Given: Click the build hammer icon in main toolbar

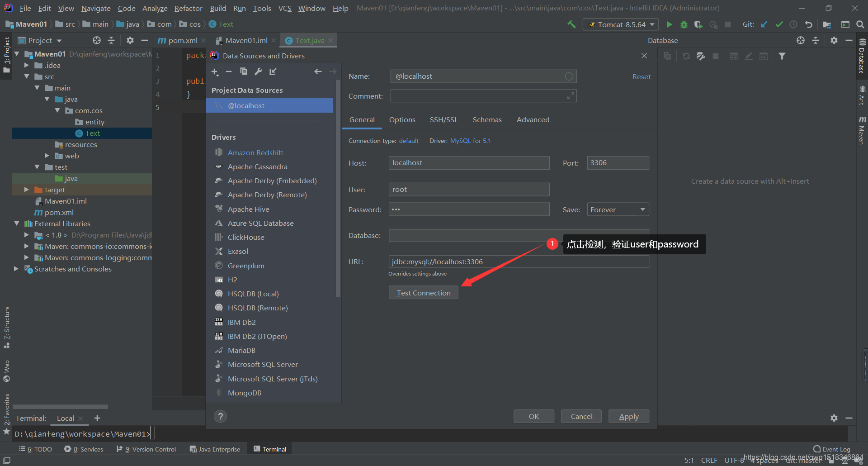Looking at the screenshot, I should pos(571,24).
